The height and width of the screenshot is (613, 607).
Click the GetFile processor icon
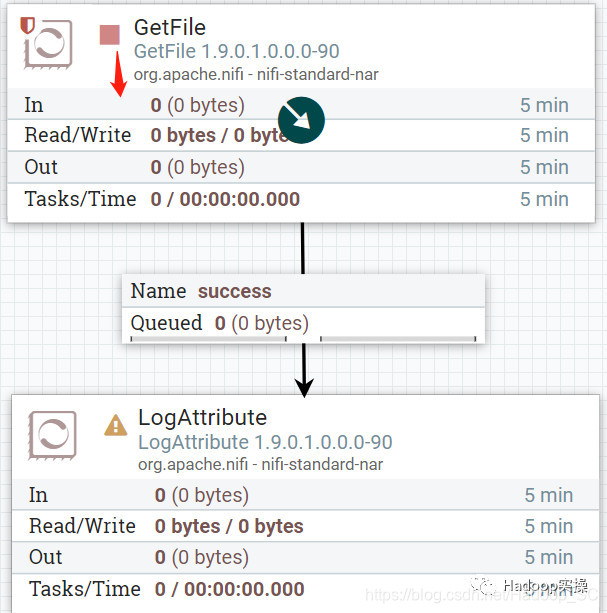[x=48, y=44]
